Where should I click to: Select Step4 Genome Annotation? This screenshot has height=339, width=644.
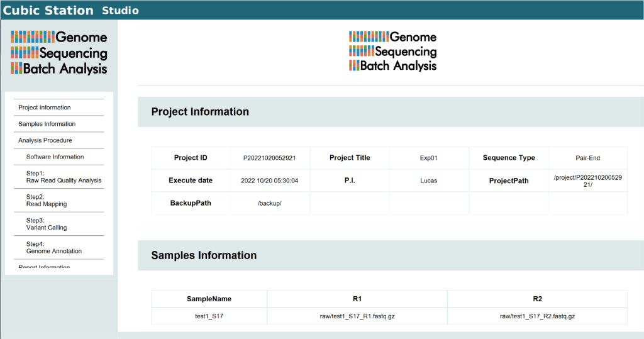point(54,247)
